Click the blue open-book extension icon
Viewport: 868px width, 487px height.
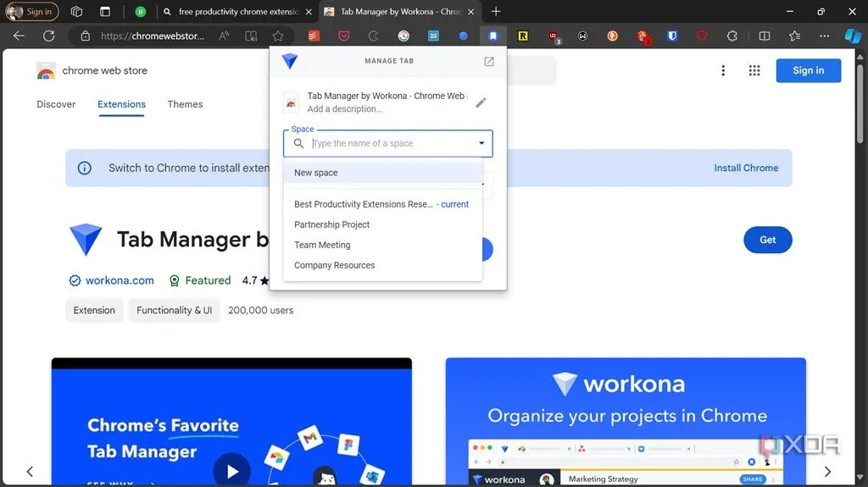[x=433, y=36]
